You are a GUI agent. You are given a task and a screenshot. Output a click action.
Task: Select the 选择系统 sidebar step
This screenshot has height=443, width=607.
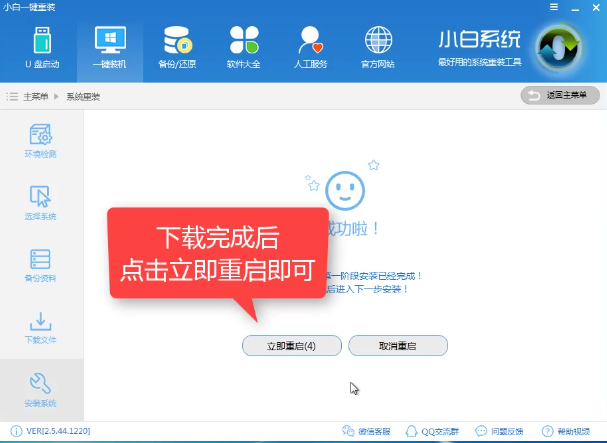click(41, 203)
